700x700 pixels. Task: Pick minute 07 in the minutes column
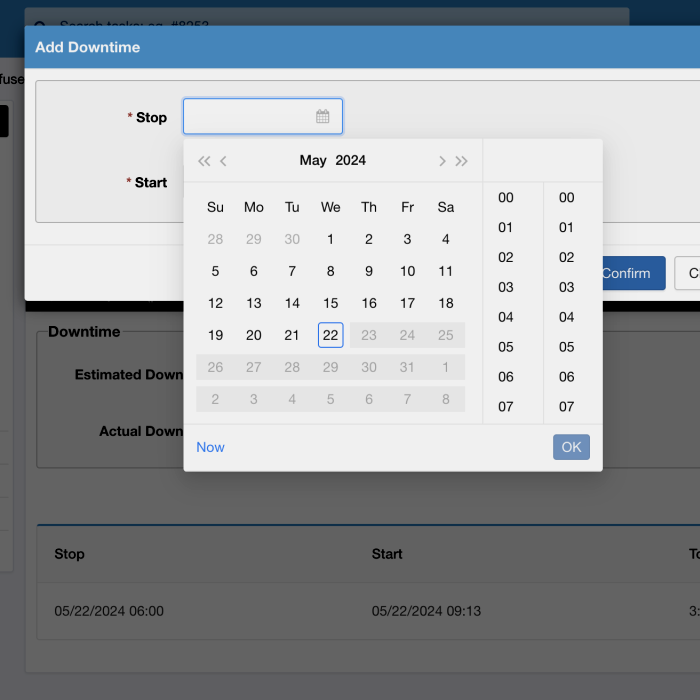point(567,407)
